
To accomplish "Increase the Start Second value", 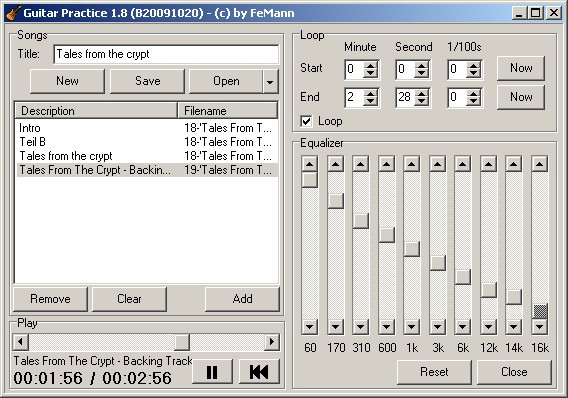I will point(421,65).
